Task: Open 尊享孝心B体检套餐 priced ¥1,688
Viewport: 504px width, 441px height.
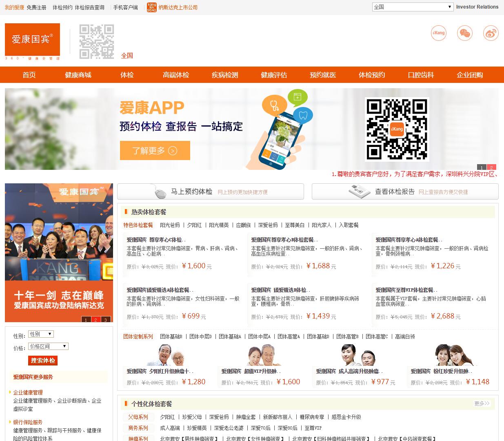Action: click(x=284, y=240)
